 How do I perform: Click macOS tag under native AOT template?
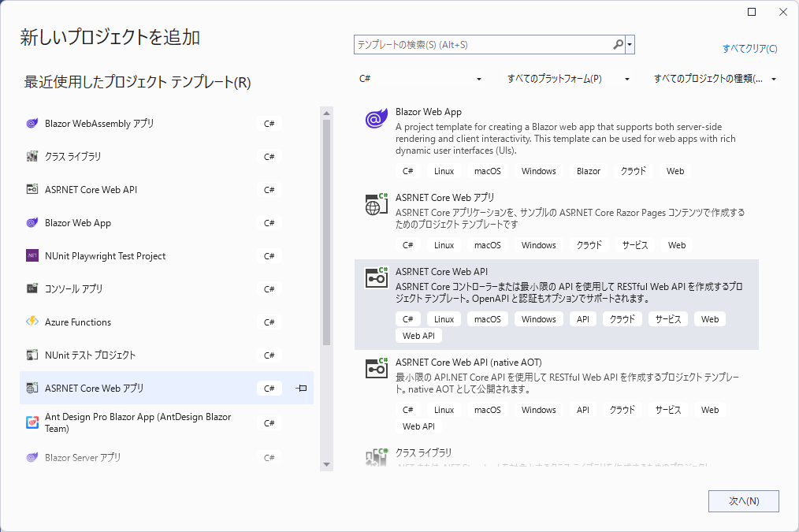(x=488, y=410)
